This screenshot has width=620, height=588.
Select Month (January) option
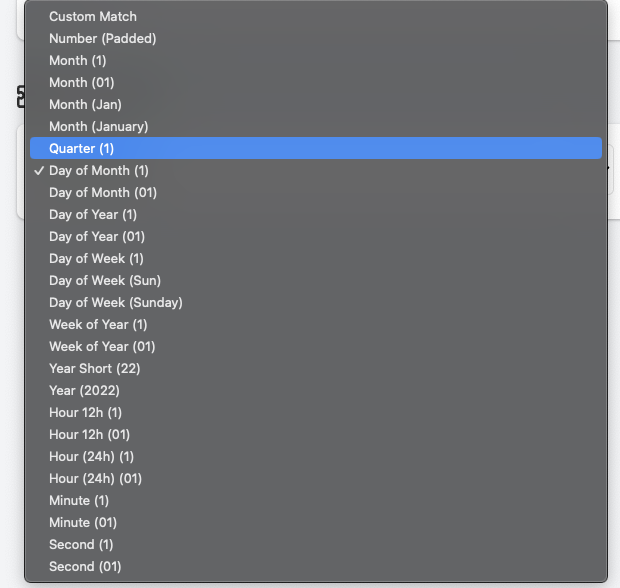(98, 127)
